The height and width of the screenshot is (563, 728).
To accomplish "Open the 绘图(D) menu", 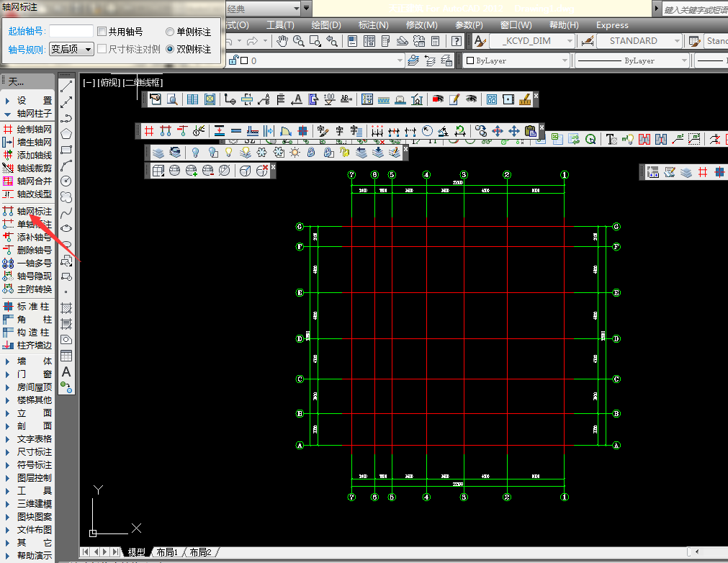I will [x=326, y=25].
